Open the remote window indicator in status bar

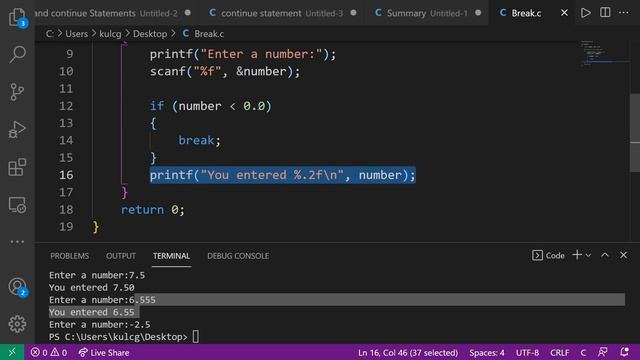click(x=12, y=352)
